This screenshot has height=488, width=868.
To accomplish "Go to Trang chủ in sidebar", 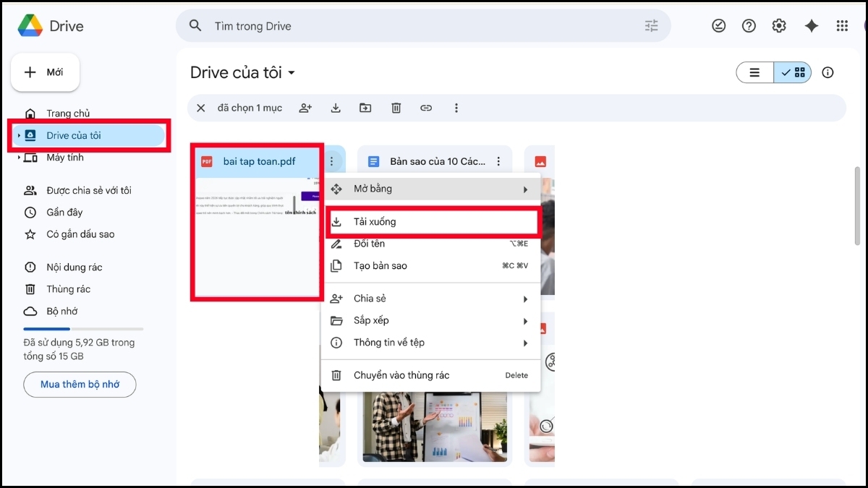I will tap(68, 114).
